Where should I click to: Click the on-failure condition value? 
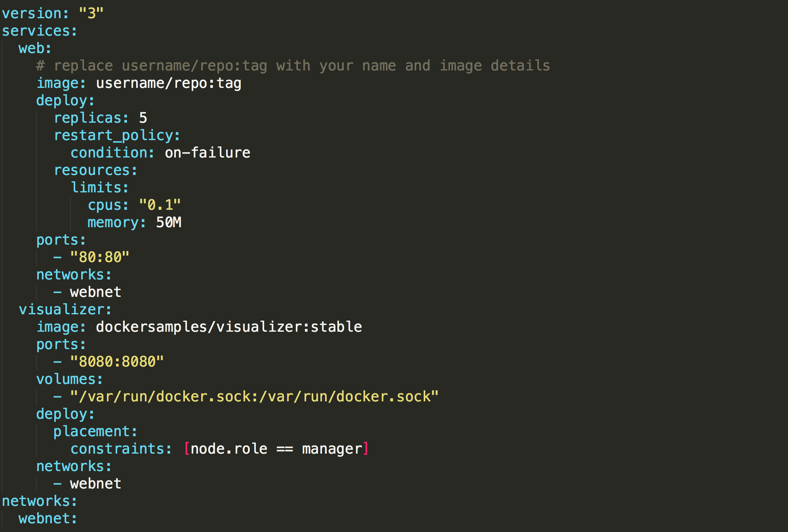coord(207,153)
